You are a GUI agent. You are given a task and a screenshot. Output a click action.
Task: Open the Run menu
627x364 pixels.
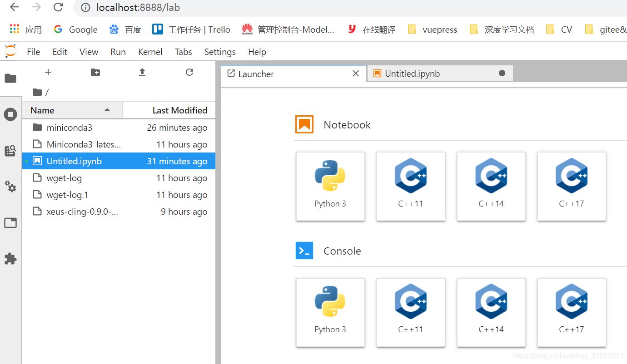point(118,52)
